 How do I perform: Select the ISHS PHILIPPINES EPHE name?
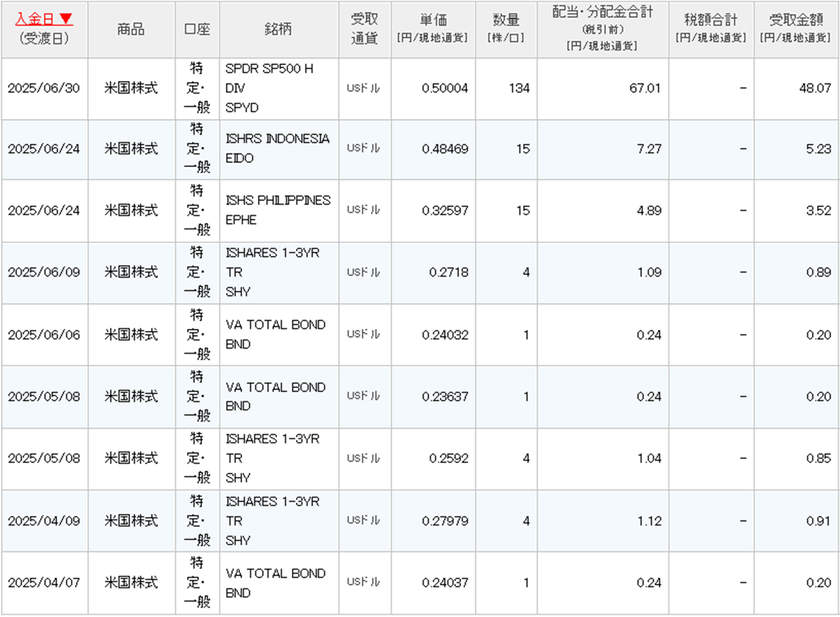(x=278, y=210)
